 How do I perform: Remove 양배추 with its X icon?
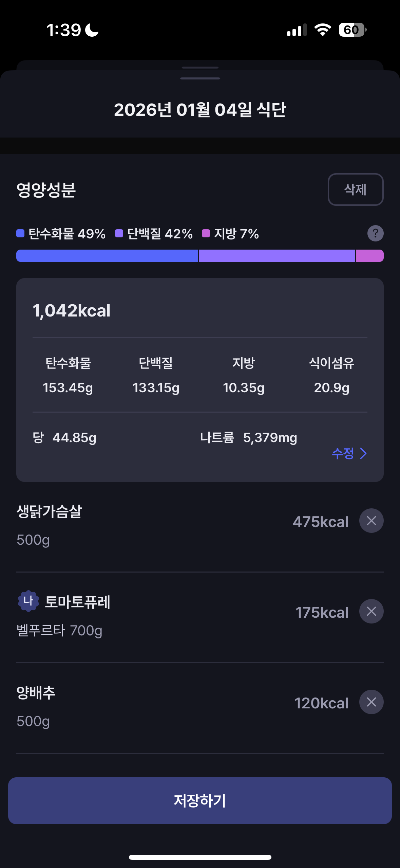[x=371, y=702]
